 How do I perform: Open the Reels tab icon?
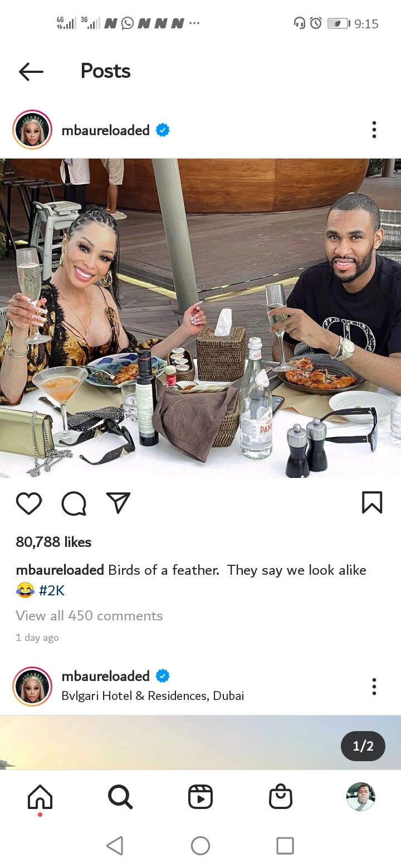(200, 797)
